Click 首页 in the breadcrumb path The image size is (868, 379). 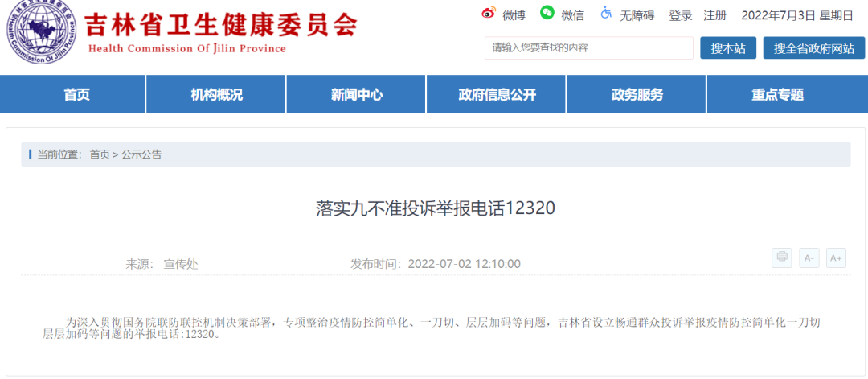click(x=100, y=154)
